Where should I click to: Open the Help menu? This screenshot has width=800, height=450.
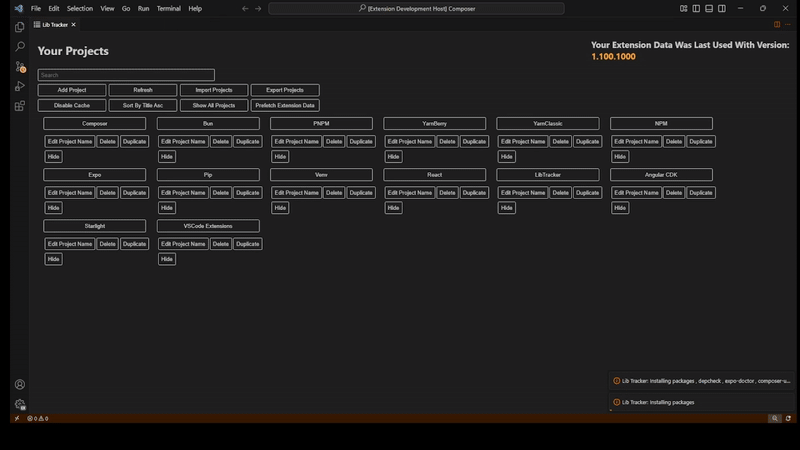pyautogui.click(x=195, y=8)
